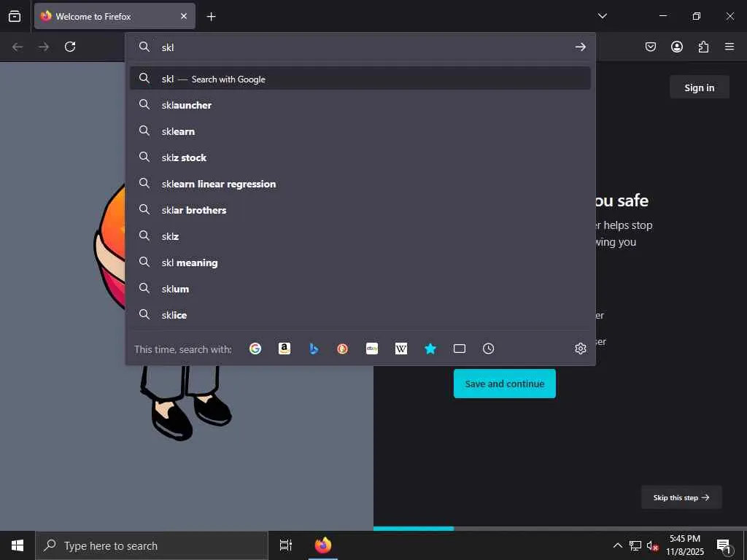The image size is (747, 560).
Task: Open a new tab with plus button
Action: pyautogui.click(x=211, y=17)
